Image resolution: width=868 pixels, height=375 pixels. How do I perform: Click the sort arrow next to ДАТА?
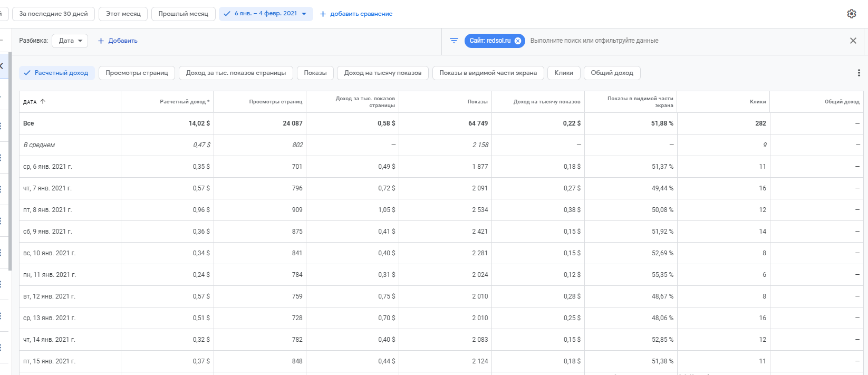tap(43, 102)
